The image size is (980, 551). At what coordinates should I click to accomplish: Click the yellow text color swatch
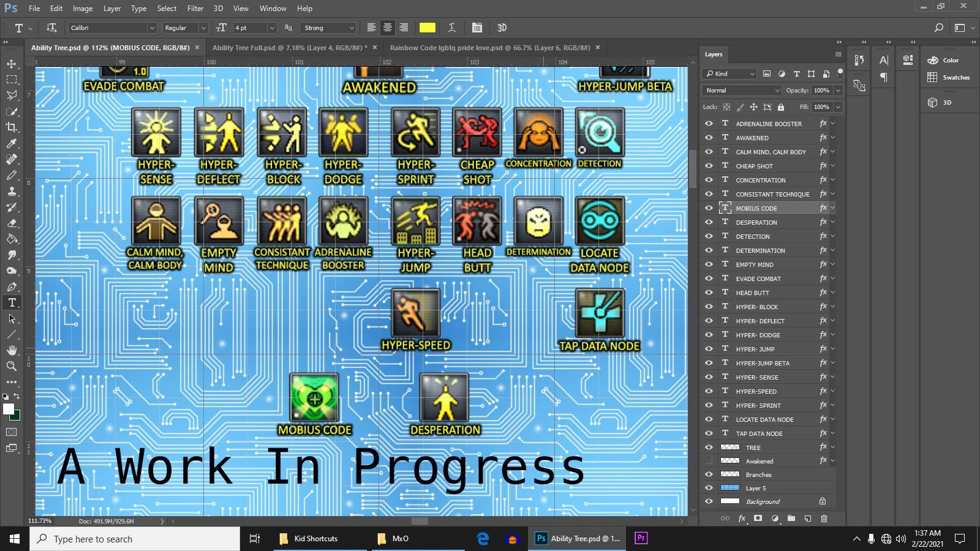click(427, 28)
